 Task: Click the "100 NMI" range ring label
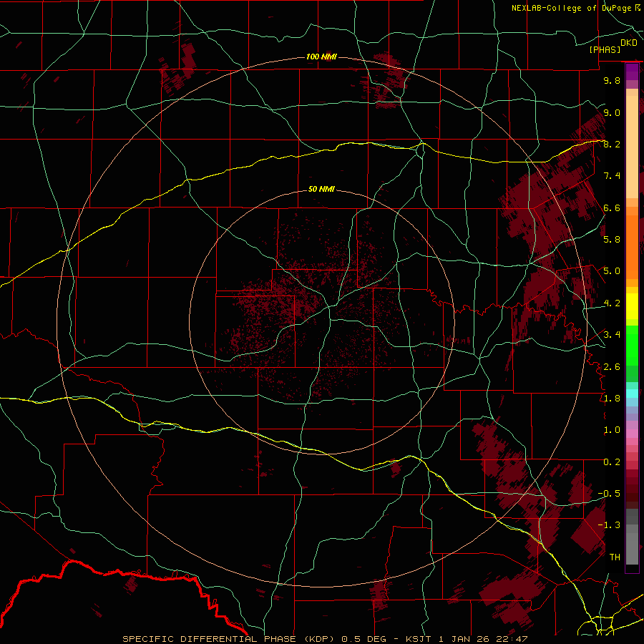321,57
